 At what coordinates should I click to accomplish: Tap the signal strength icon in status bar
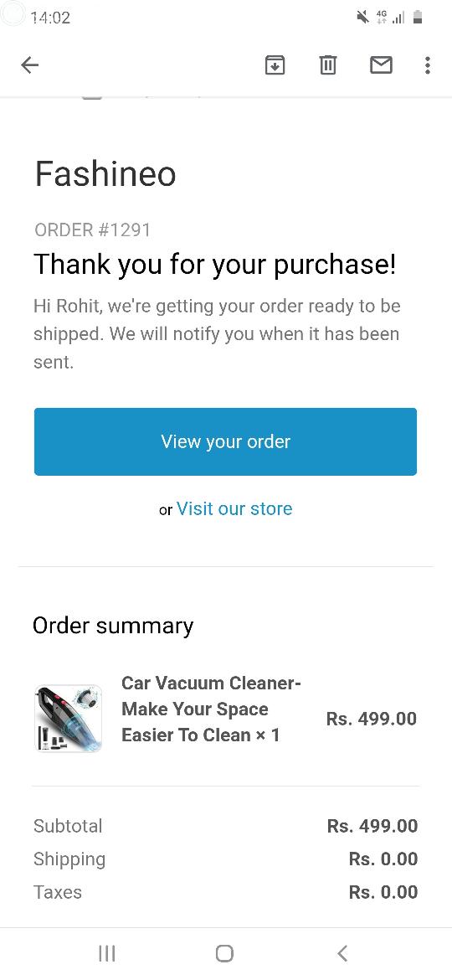pos(398,18)
